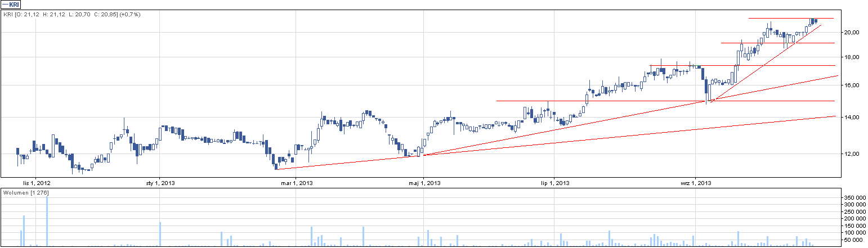868x248 pixels.
Task: Click the 300 000 volume axis label
Action: (855, 205)
